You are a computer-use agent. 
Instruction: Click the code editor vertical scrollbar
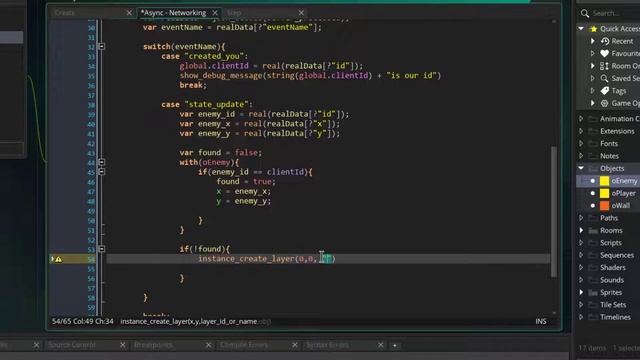(554, 211)
